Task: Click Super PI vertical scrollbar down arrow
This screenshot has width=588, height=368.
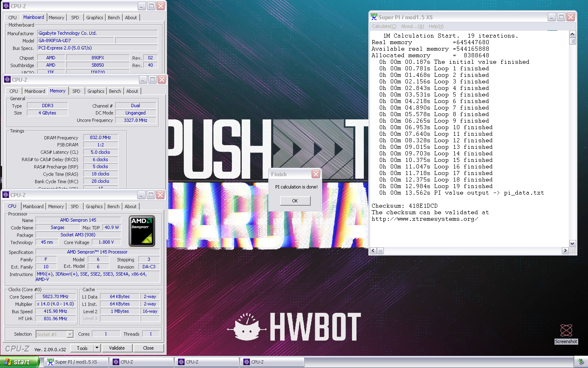Action: coord(572,243)
